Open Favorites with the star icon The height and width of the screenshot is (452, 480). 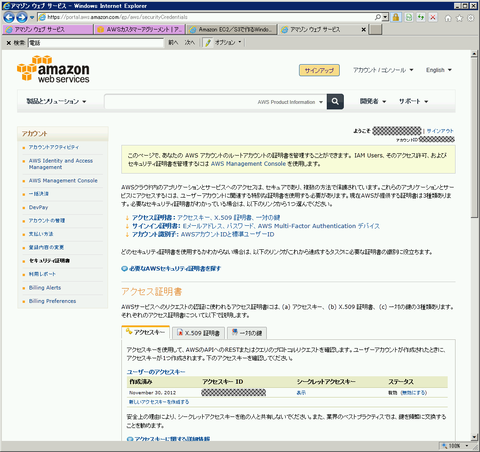click(x=459, y=18)
